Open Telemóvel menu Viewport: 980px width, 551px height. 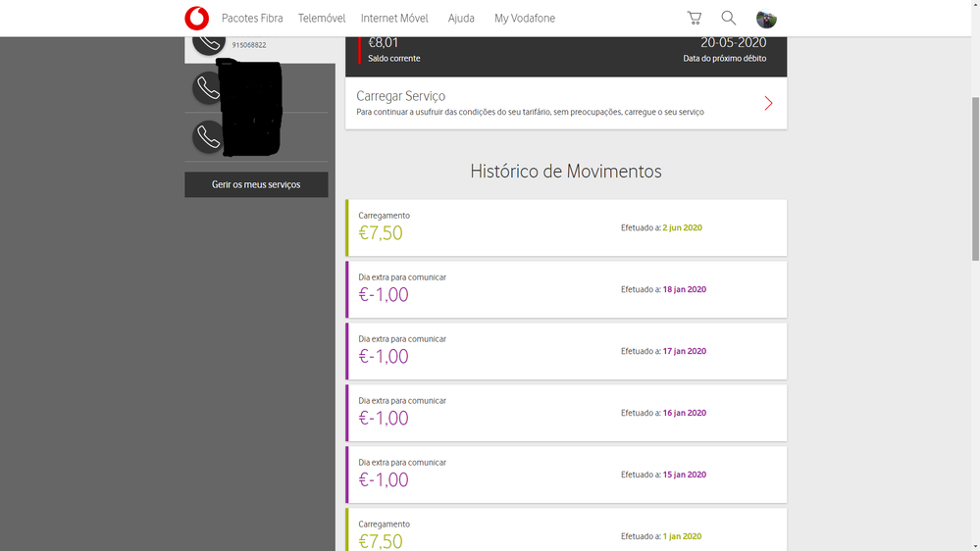coord(322,19)
